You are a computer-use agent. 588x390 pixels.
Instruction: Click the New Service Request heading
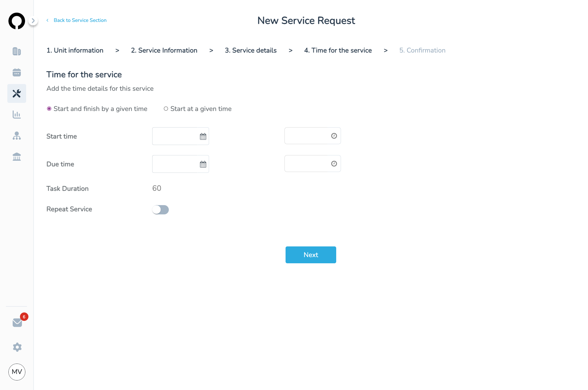(306, 21)
